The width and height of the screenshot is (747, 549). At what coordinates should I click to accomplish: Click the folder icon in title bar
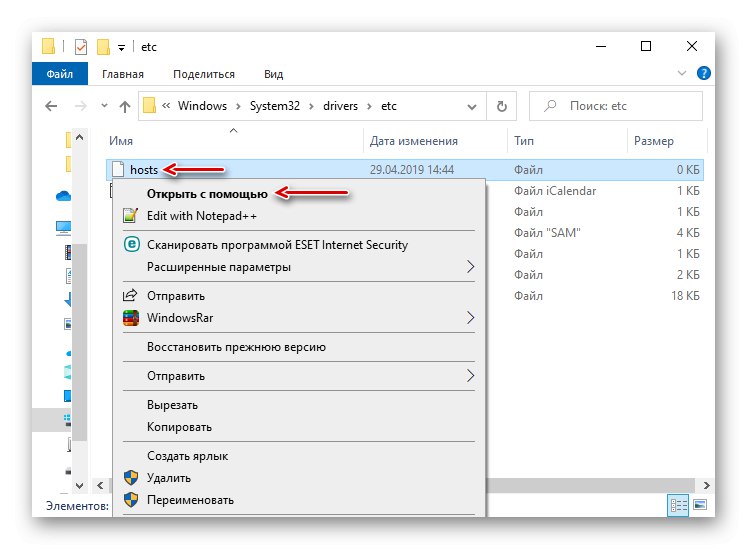pos(48,46)
